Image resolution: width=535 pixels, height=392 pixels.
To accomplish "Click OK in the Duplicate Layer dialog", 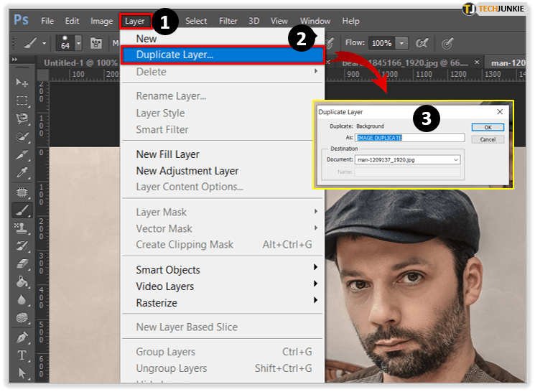I will [488, 127].
